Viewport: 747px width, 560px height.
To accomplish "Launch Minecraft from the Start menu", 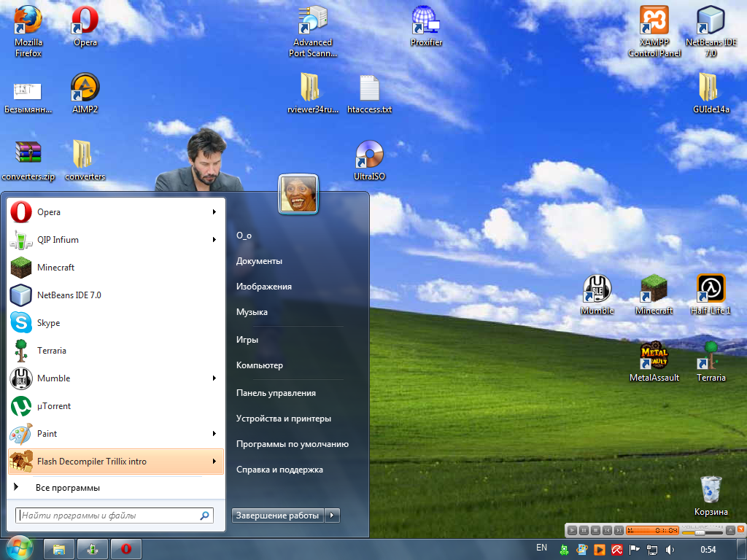I will pyautogui.click(x=116, y=267).
